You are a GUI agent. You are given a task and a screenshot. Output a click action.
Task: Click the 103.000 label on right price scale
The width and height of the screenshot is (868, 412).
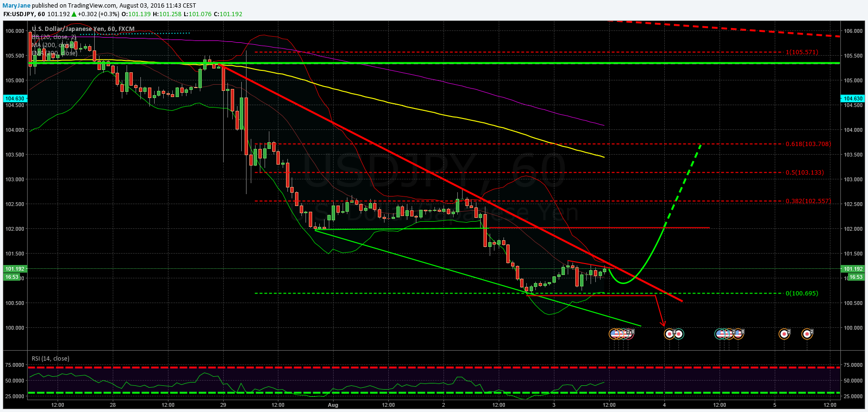853,179
